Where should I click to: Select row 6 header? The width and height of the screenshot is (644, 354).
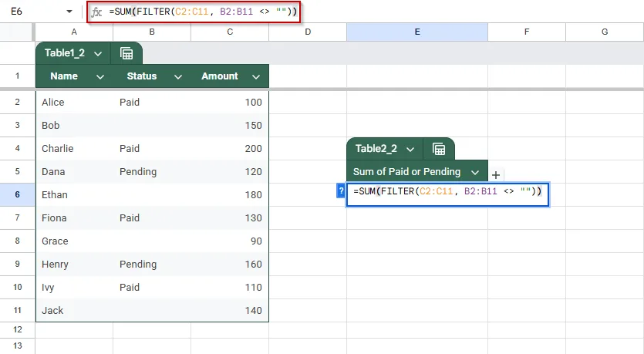pos(17,194)
